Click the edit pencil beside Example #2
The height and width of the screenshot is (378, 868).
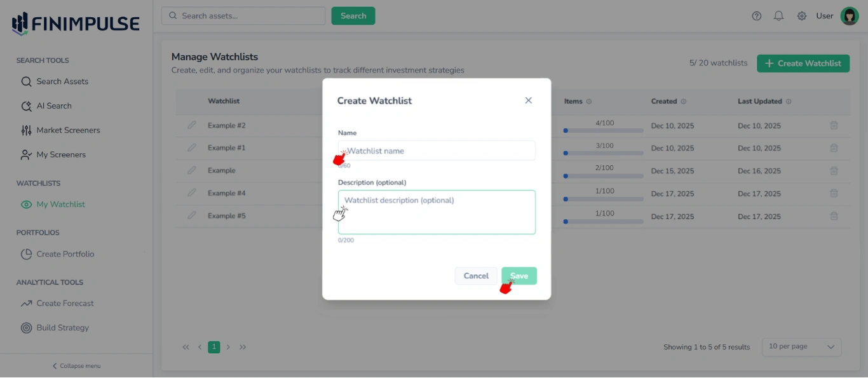point(192,125)
